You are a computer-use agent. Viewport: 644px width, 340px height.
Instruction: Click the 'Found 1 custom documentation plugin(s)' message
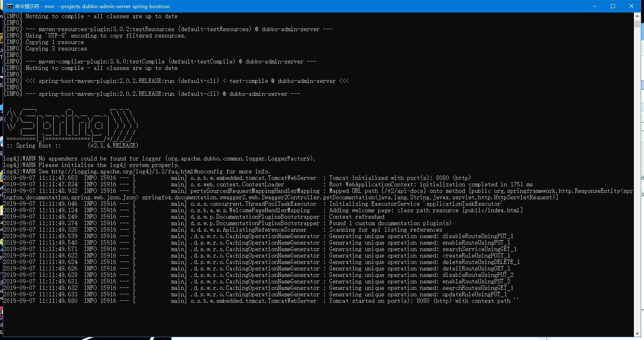click(x=390, y=223)
